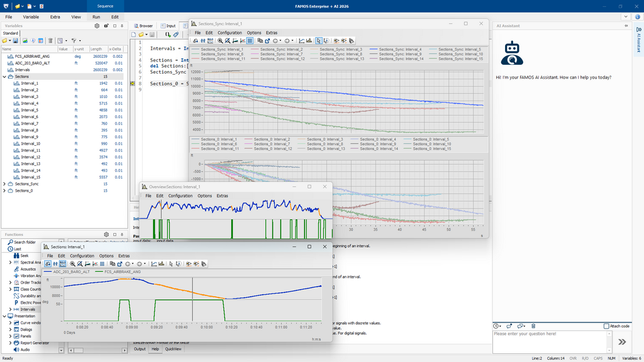Open the Functions panel settings gear
The image size is (644, 362).
106,234
